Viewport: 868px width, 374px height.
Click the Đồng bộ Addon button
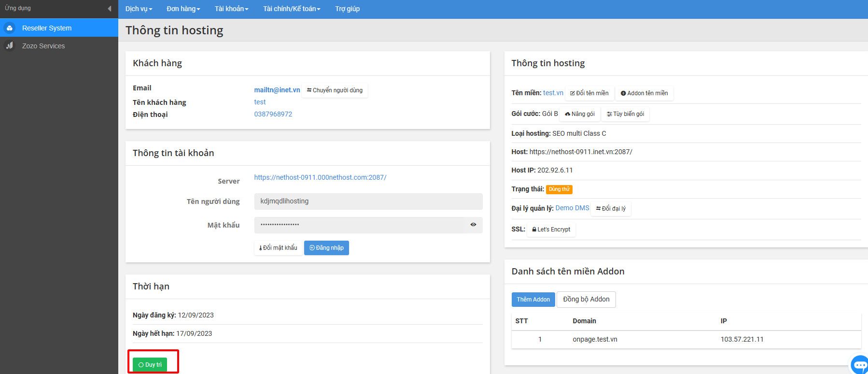pyautogui.click(x=586, y=300)
